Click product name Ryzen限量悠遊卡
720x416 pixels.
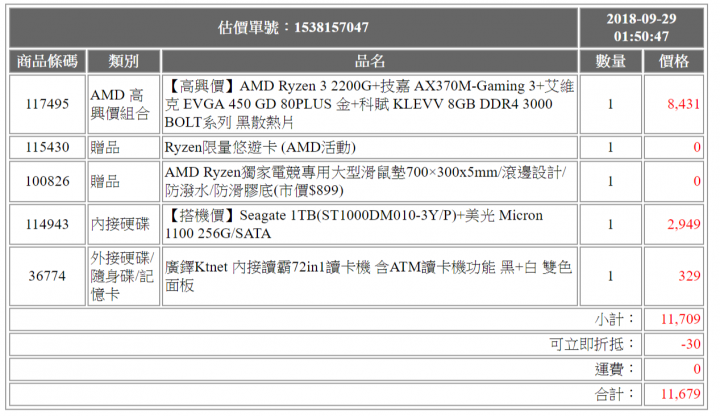pyautogui.click(x=260, y=147)
